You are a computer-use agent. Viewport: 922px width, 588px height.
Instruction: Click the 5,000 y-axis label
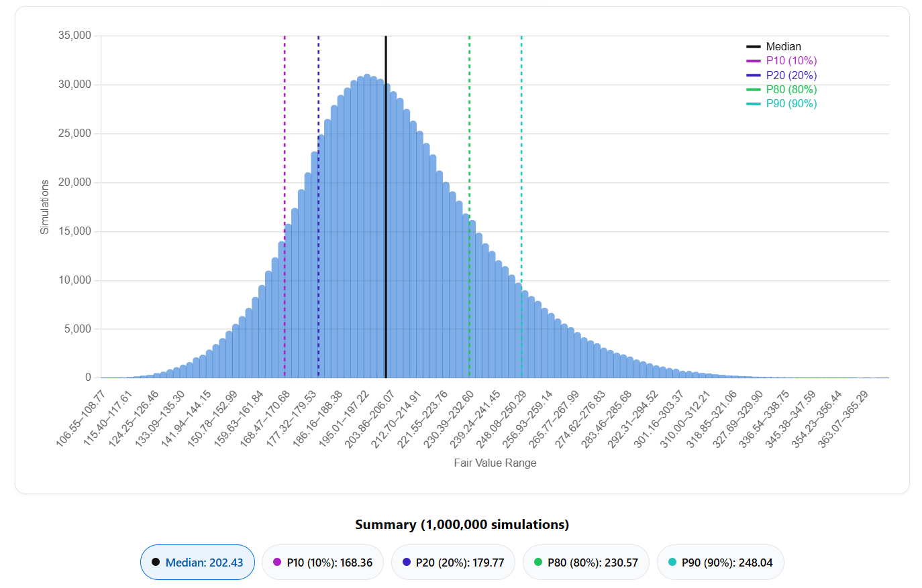77,329
